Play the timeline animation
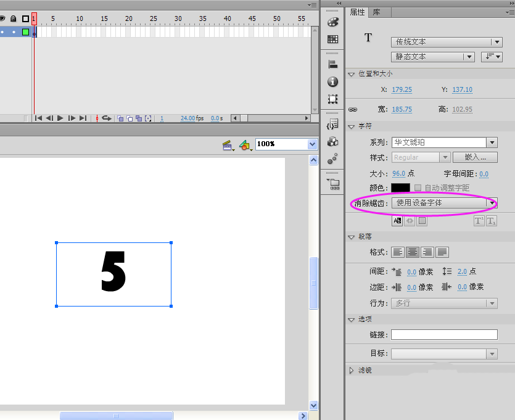Screen dimensions: 515x420 60,118
